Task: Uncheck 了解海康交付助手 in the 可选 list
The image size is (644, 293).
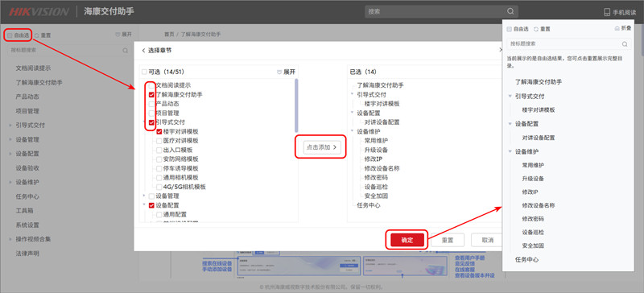Action: 151,94
